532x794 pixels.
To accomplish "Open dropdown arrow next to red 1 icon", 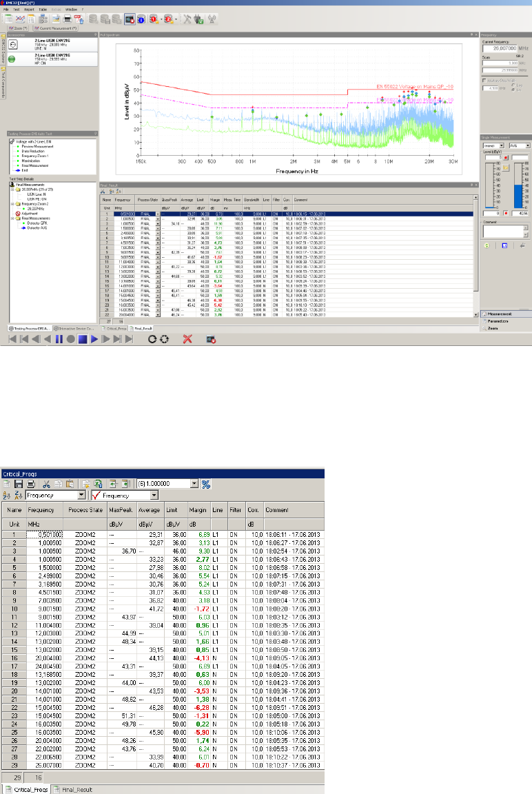I will click(x=161, y=19).
